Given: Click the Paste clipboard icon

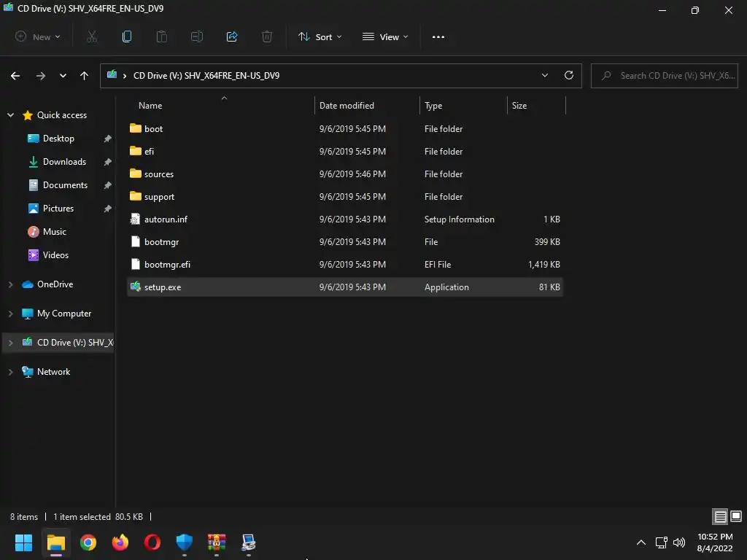Looking at the screenshot, I should (x=162, y=36).
